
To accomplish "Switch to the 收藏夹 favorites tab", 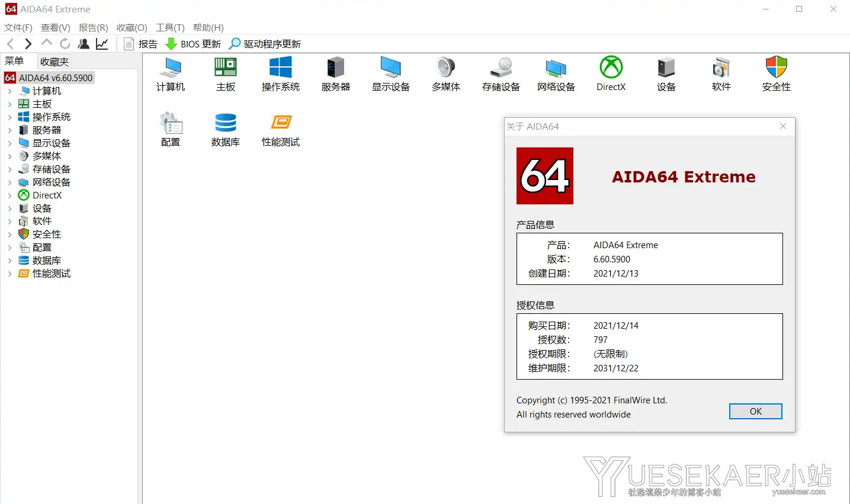I will (x=54, y=62).
